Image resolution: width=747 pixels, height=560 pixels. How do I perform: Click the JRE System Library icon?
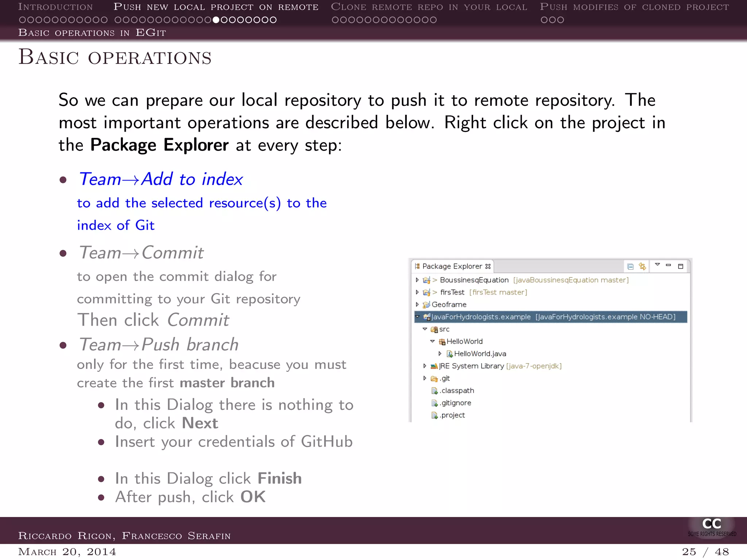point(434,366)
